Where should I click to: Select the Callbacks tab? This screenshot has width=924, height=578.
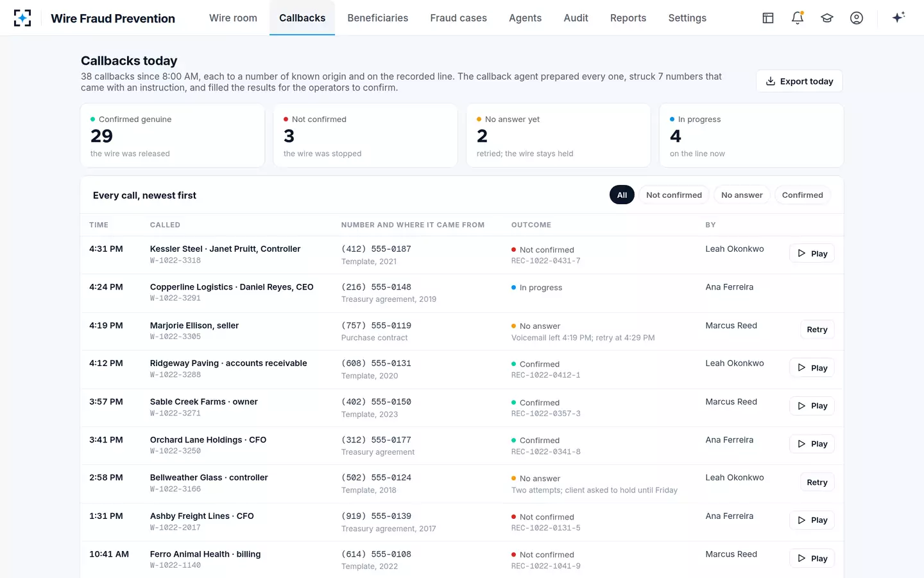(x=302, y=18)
